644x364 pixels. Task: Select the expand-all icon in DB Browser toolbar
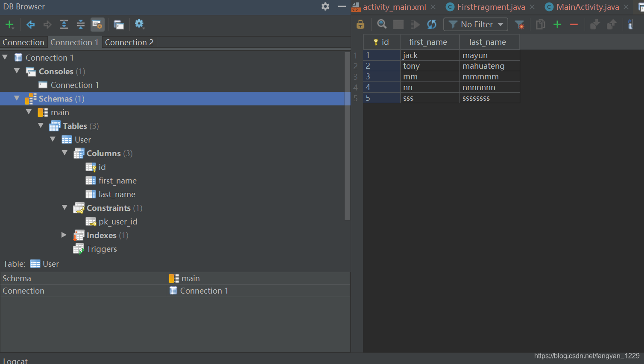64,24
